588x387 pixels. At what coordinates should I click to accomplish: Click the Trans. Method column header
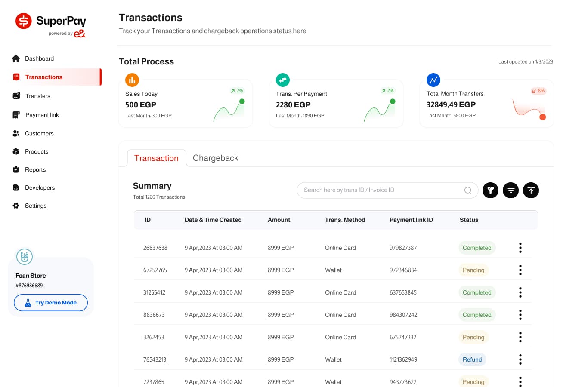point(345,220)
